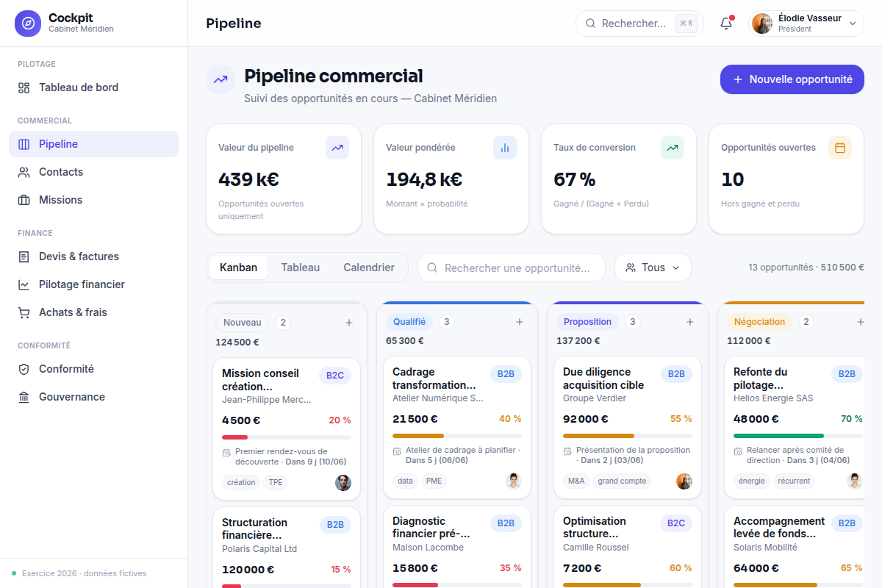882x588 pixels.
Task: Open the Élodie Vasseur user menu
Action: (x=806, y=24)
